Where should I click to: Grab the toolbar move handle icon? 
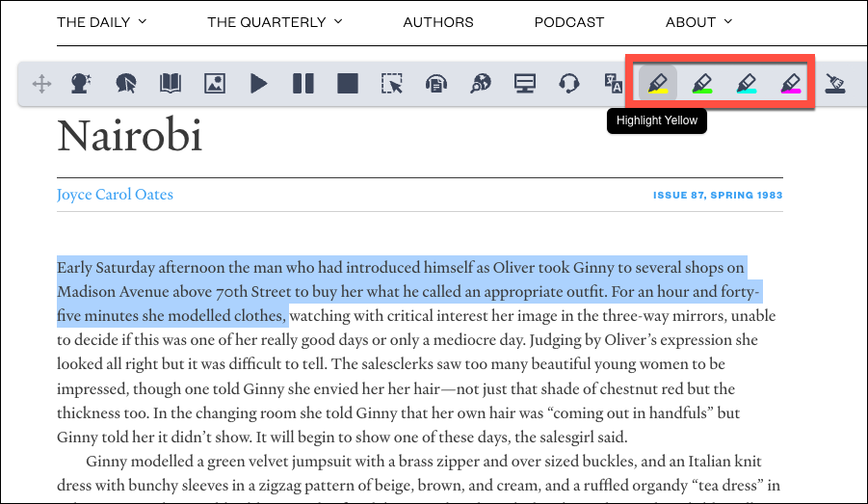point(41,84)
